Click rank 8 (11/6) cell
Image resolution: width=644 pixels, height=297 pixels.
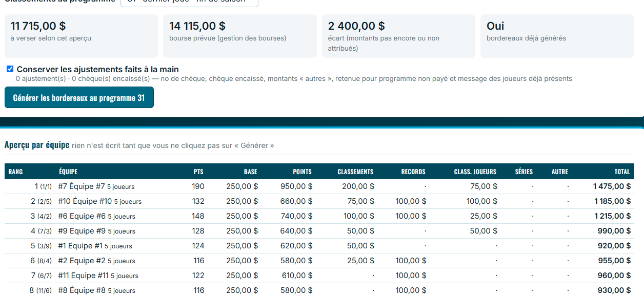[41, 290]
